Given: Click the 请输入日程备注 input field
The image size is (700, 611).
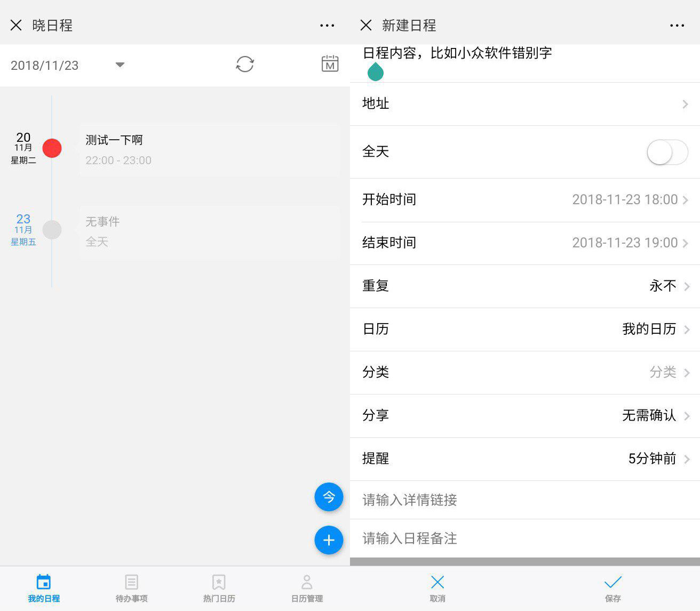Looking at the screenshot, I should click(525, 538).
